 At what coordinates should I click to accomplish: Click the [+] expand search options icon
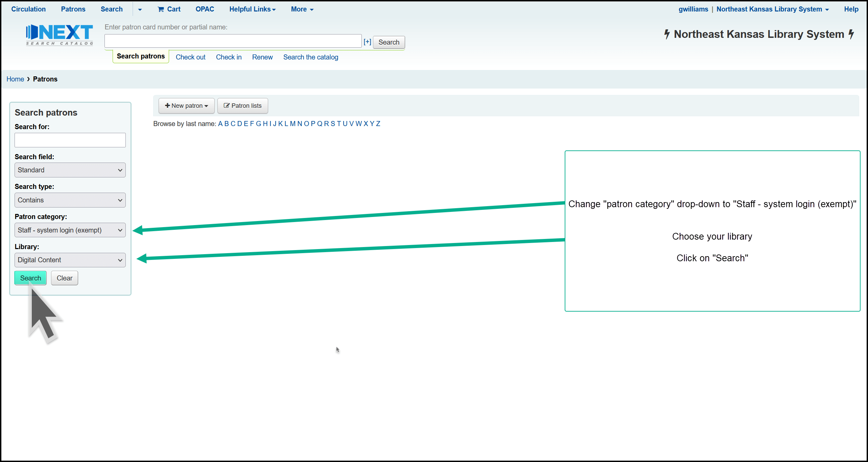367,42
